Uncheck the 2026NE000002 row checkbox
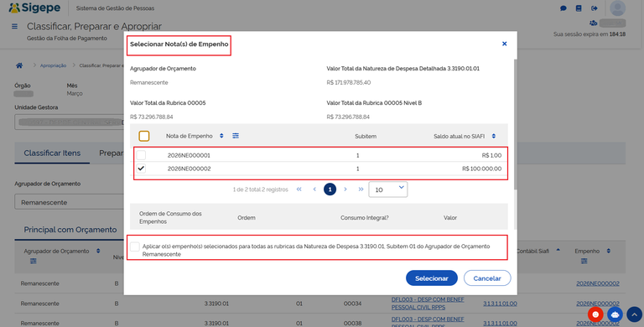Screen dimensions: 644x327 [x=141, y=169]
